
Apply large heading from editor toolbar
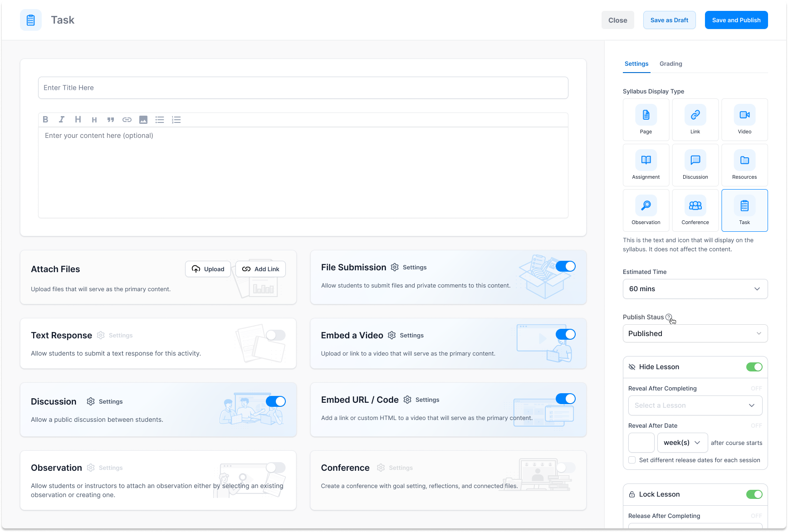[78, 120]
